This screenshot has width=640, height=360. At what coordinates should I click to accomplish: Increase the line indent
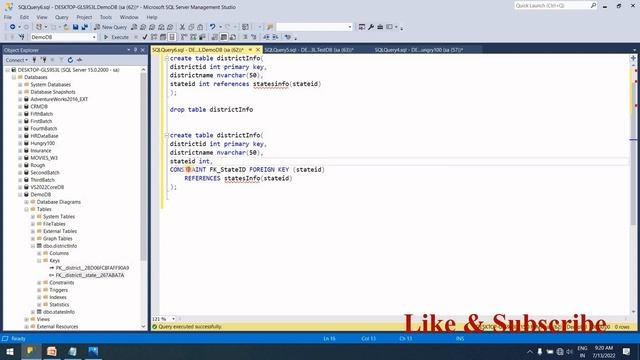click(275, 37)
